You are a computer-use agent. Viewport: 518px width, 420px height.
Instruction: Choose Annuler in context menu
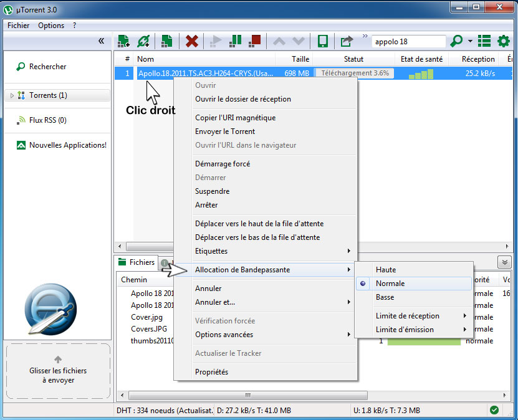266,289
